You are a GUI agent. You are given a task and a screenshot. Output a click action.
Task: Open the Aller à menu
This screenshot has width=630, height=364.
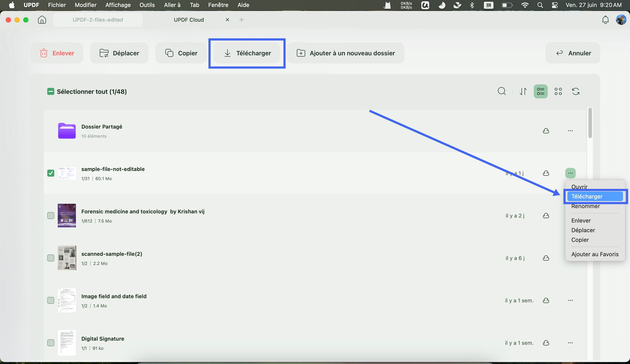172,5
